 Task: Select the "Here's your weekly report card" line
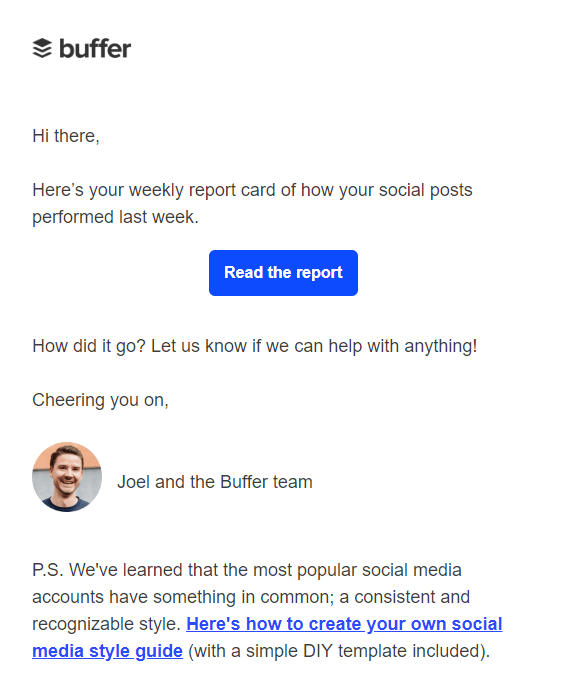pyautogui.click(x=252, y=190)
